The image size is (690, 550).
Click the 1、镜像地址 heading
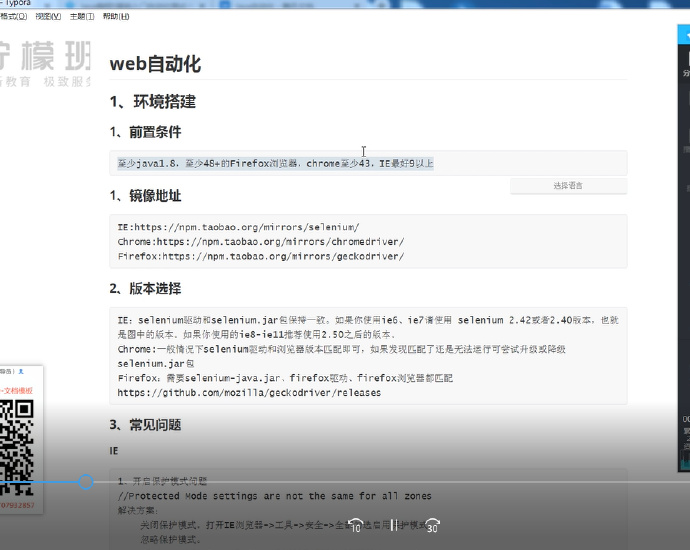(146, 196)
